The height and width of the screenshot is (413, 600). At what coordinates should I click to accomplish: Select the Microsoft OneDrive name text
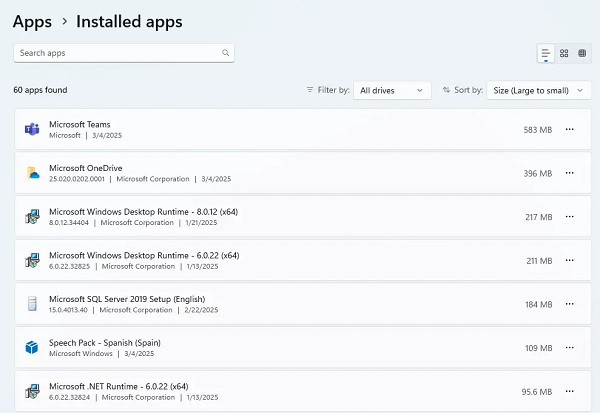(86, 168)
